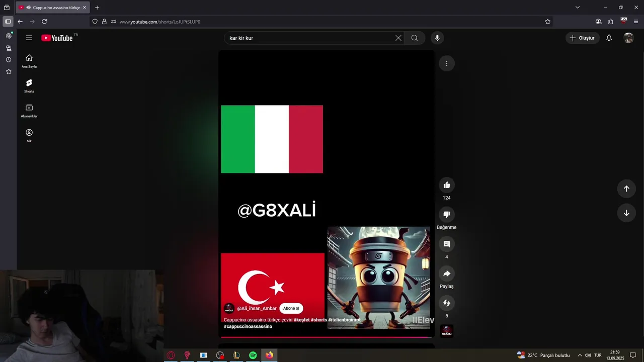
Task: Open bookmarks star in Firefox sidebar
Action: pos(9,72)
